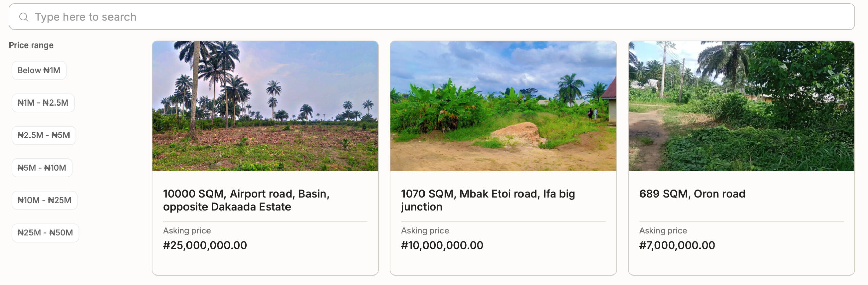Image resolution: width=868 pixels, height=285 pixels.
Task: Click the Price range heading
Action: click(31, 45)
